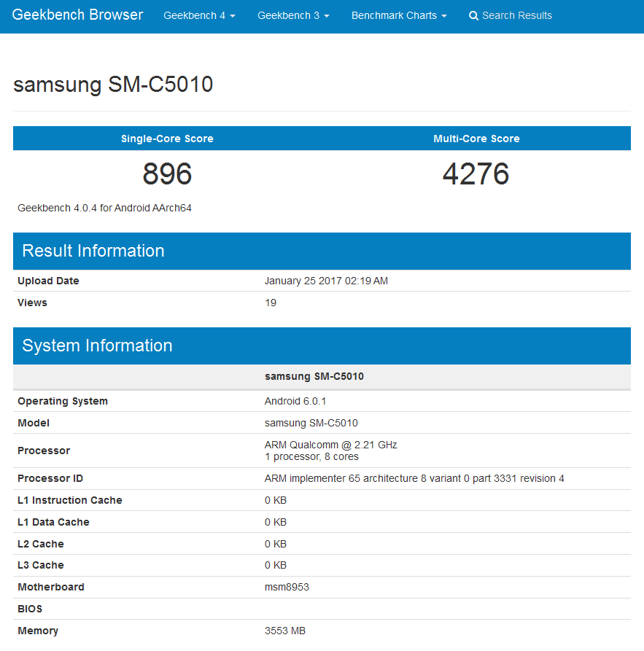The image size is (644, 651).
Task: Select the views count 19
Action: pyautogui.click(x=271, y=303)
